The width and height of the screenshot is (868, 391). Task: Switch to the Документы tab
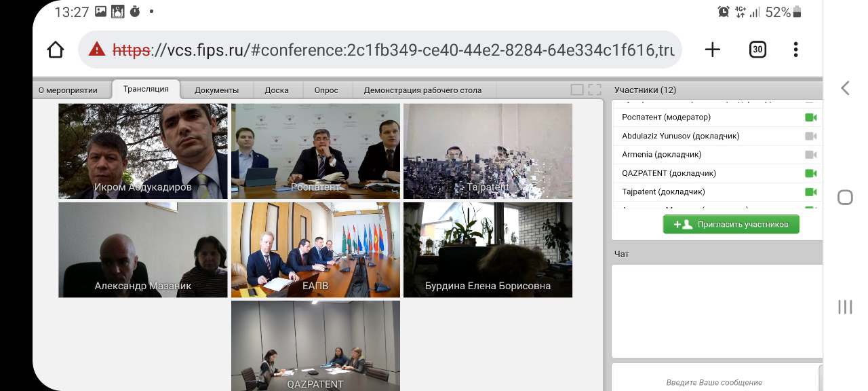click(x=216, y=90)
